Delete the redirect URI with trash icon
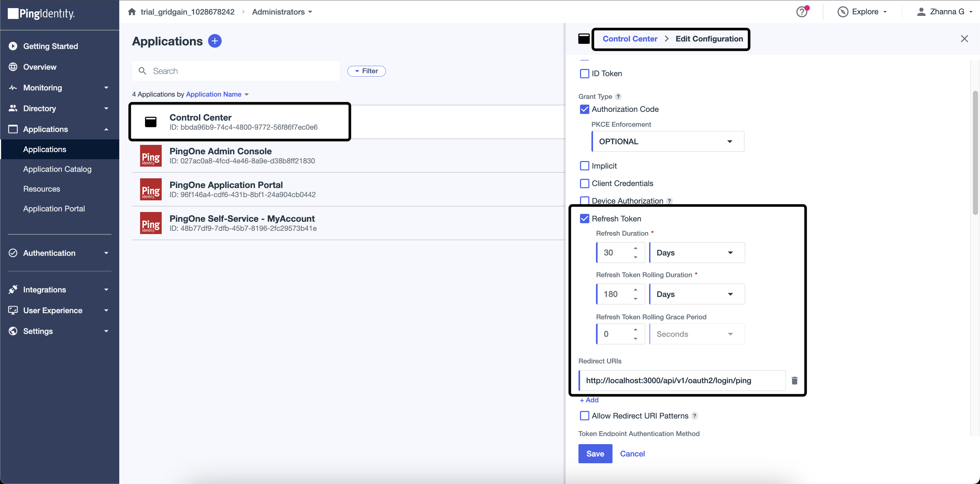 [x=794, y=381]
